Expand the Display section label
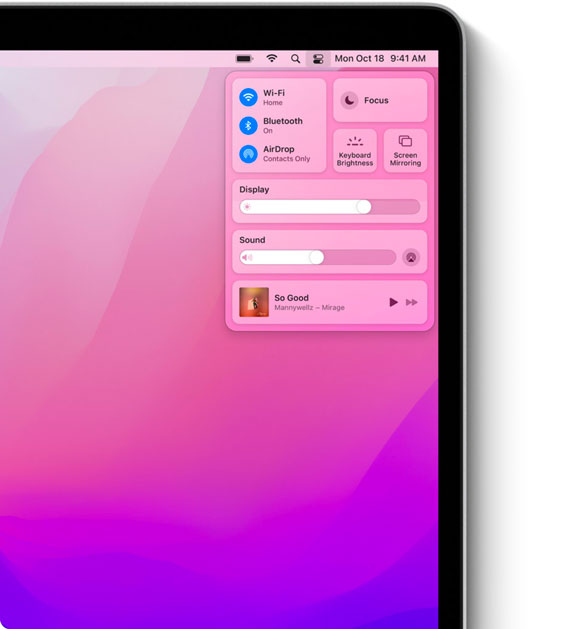 [x=254, y=189]
